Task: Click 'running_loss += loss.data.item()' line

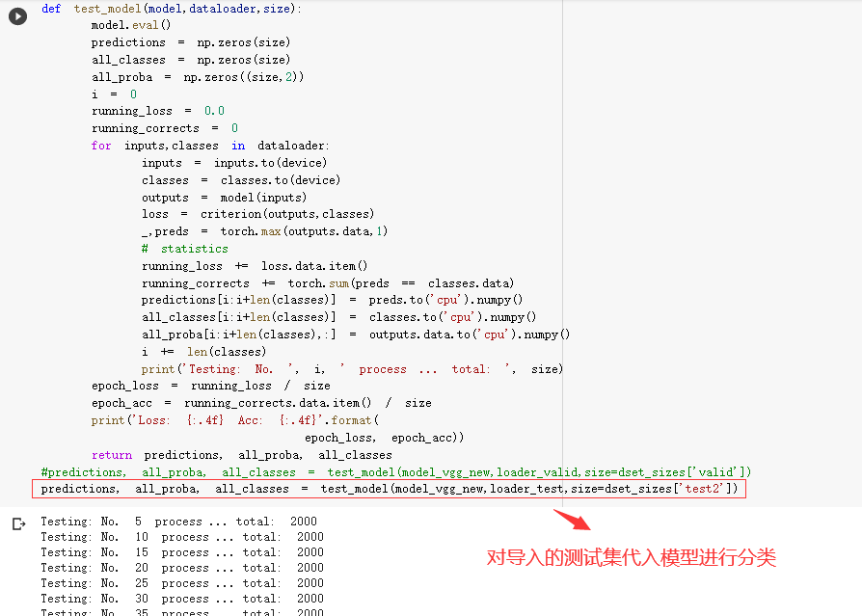Action: tap(255, 266)
